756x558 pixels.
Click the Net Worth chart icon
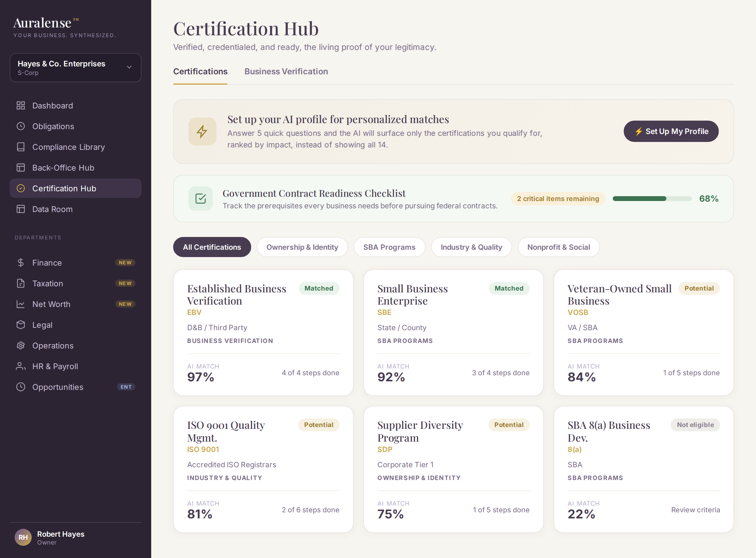pyautogui.click(x=21, y=304)
